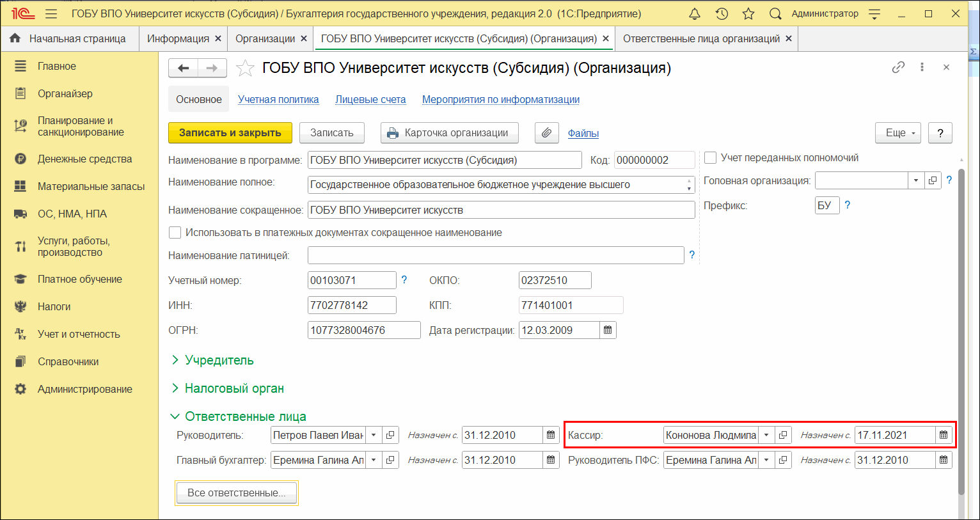Click the ИНН input field
The height and width of the screenshot is (520, 980).
[352, 305]
